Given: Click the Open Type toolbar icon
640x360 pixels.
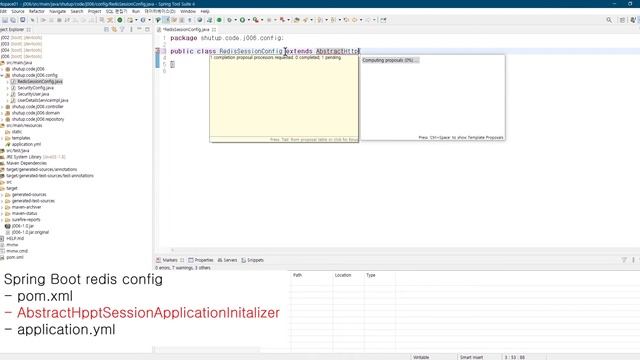Looking at the screenshot, I should [x=297, y=20].
